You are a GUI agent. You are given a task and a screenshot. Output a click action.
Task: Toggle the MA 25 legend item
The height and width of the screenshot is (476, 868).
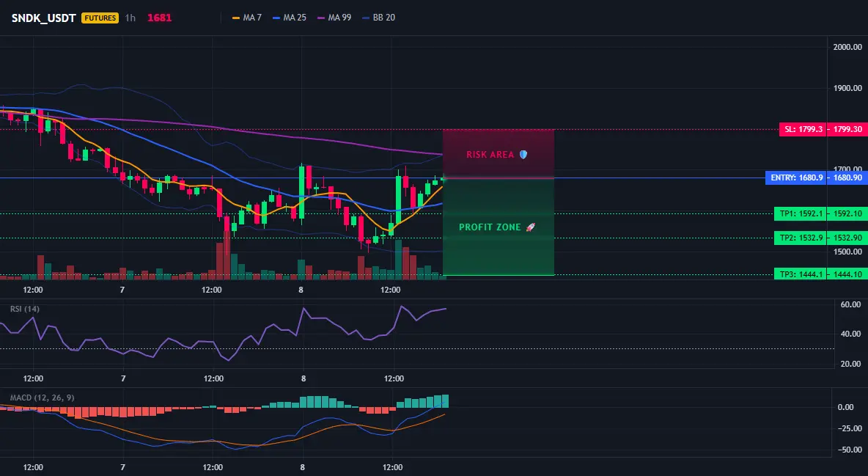[290, 18]
